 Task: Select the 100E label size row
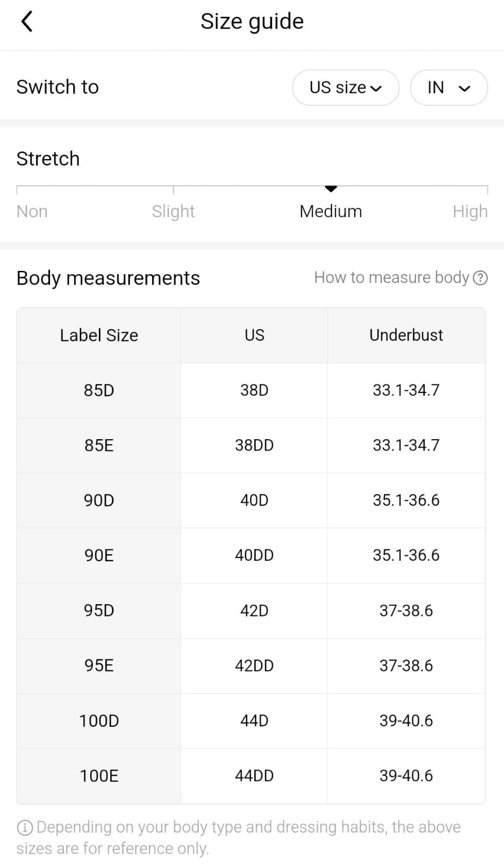tap(99, 776)
